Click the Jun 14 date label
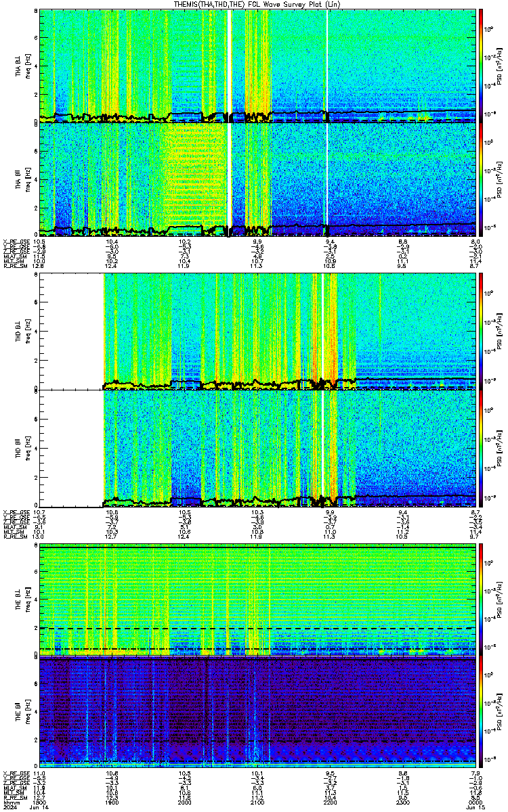Image resolution: width=508 pixels, height=812 pixels. [x=40, y=807]
